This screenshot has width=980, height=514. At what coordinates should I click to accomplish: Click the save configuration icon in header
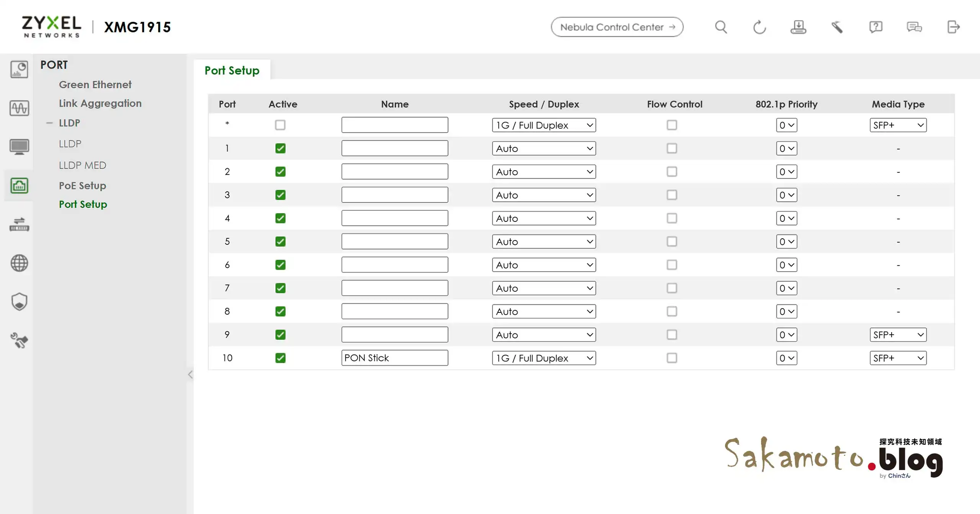798,27
